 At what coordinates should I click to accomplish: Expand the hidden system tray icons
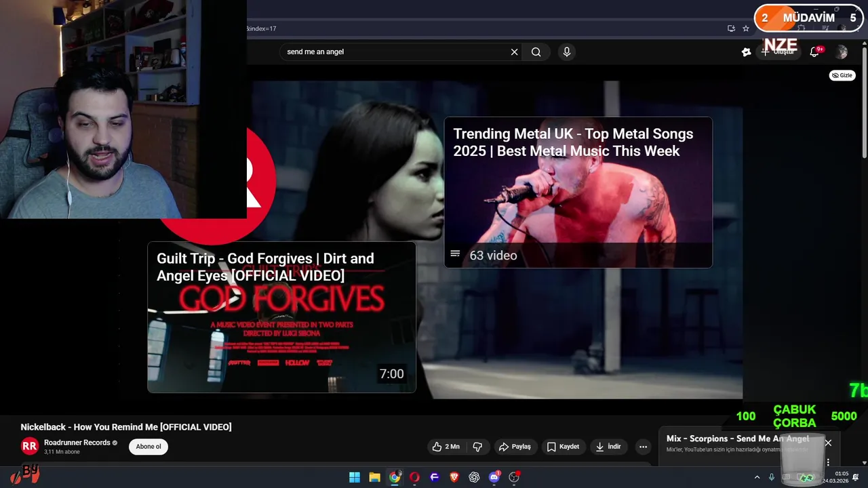pyautogui.click(x=757, y=477)
